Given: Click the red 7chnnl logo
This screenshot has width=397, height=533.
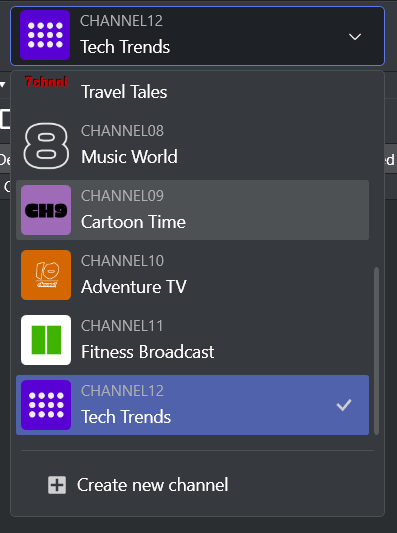Looking at the screenshot, I should [46, 82].
